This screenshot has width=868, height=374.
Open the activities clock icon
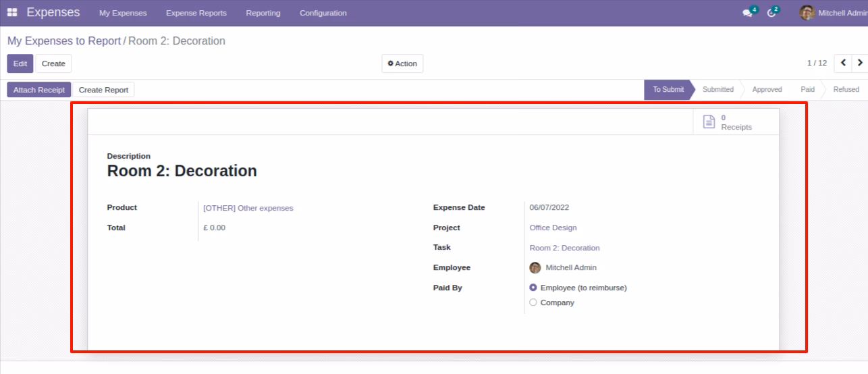click(x=771, y=13)
